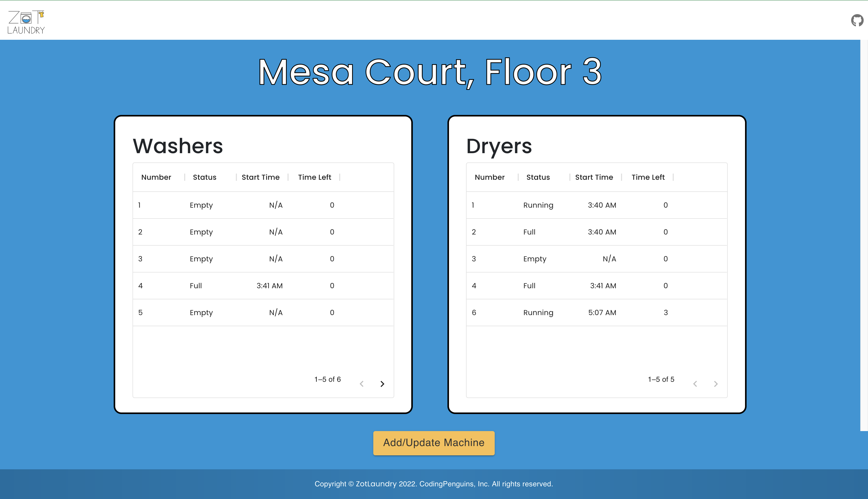Click next page arrow in Dryers table
This screenshot has width=868, height=499.
coord(716,384)
